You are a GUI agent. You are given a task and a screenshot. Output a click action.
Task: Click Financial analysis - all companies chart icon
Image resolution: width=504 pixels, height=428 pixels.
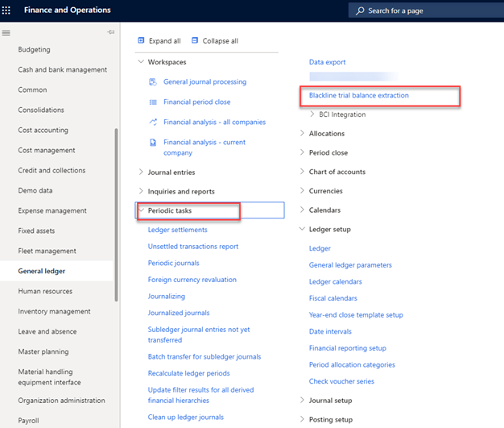click(153, 123)
